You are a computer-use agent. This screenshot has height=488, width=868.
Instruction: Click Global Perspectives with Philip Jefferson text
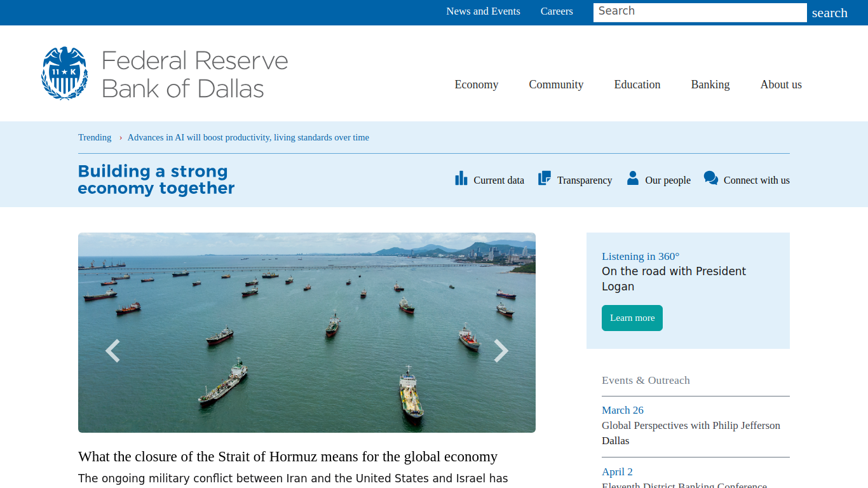pos(691,426)
